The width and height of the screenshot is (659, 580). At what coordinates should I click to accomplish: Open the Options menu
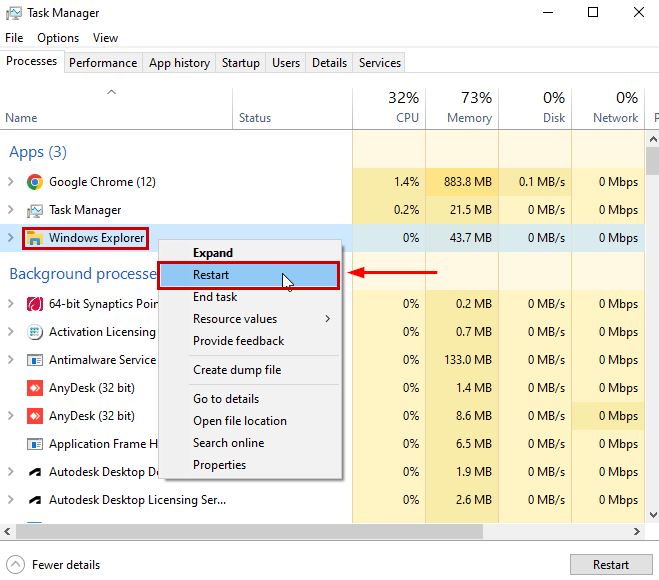point(58,38)
